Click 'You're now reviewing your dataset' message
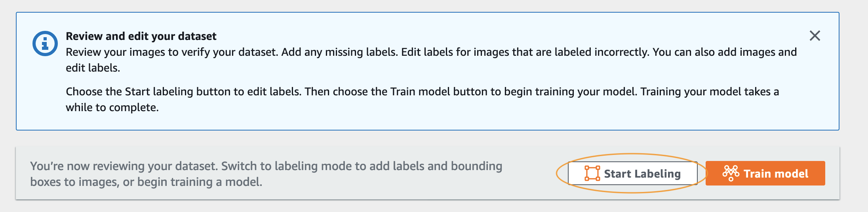The width and height of the screenshot is (868, 212). point(124,166)
